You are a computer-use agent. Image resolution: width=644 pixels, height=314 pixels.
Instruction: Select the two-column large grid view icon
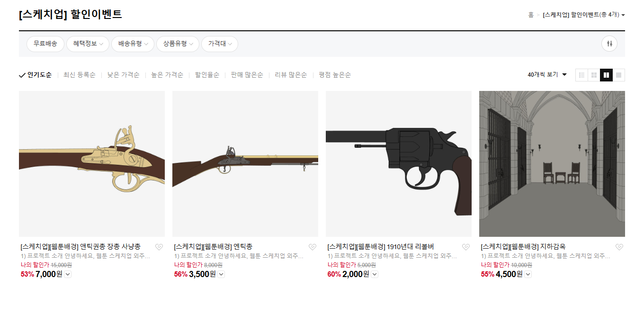pos(606,75)
